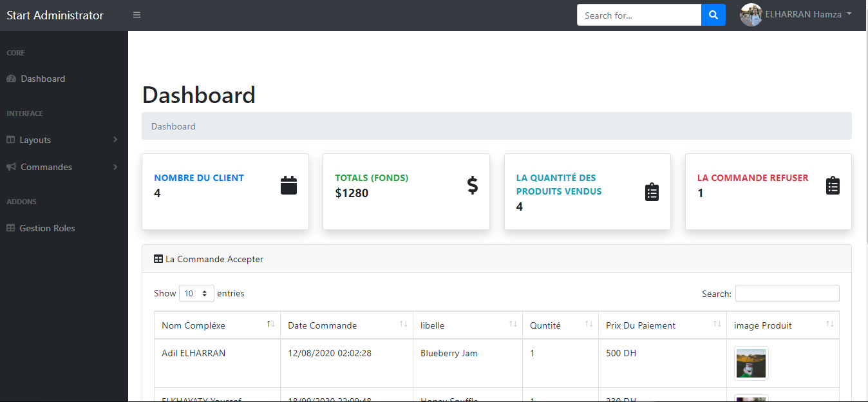
Task: Click the columns icon beside Layouts
Action: coord(10,139)
